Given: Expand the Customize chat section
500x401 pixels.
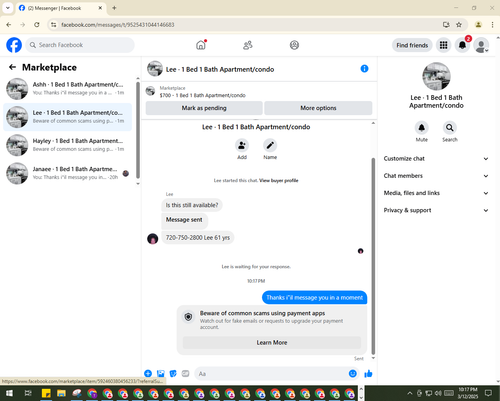Looking at the screenshot, I should 436,159.
